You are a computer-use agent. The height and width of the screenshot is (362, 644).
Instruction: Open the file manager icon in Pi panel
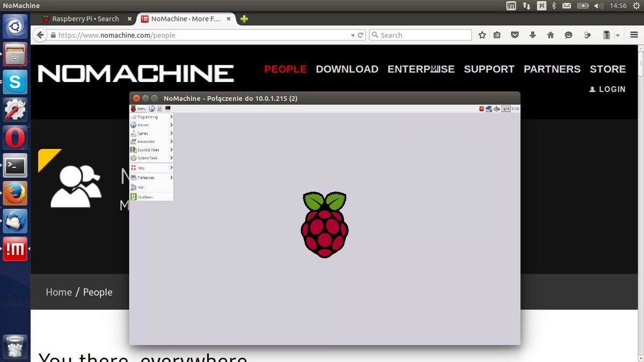coord(160,109)
